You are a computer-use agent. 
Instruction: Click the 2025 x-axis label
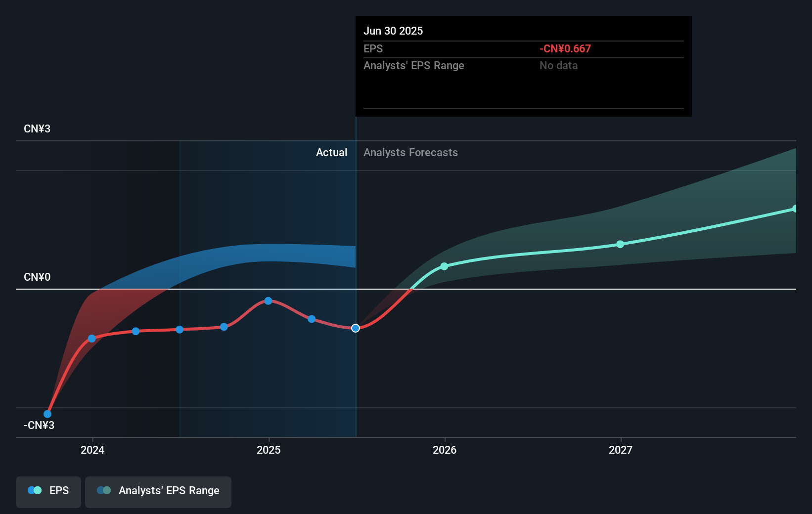click(269, 450)
